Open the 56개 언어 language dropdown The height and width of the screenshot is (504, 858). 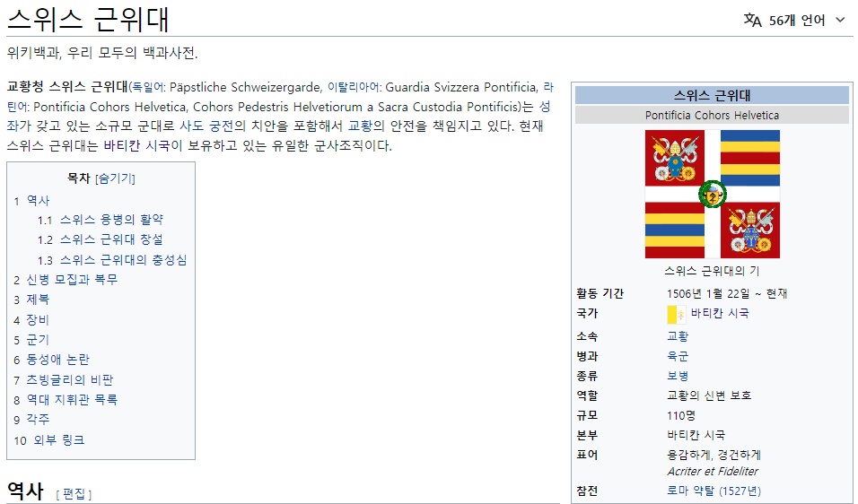pyautogui.click(x=794, y=21)
